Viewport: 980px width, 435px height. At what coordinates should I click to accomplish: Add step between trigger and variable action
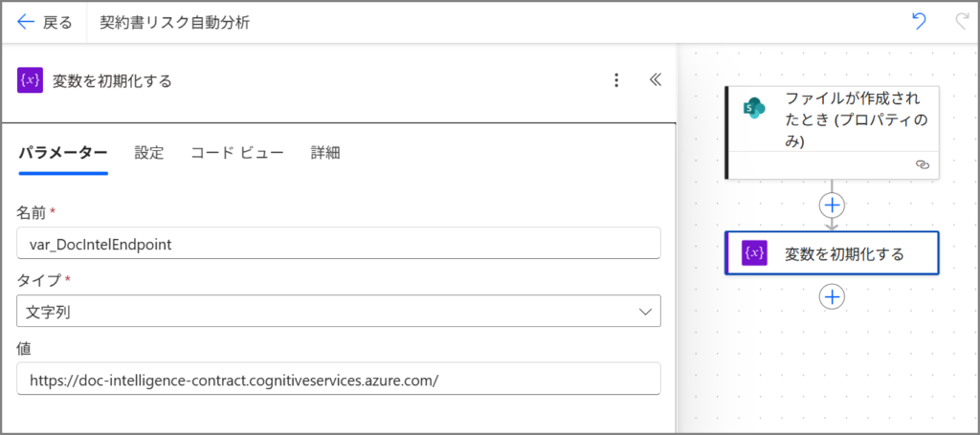[833, 205]
